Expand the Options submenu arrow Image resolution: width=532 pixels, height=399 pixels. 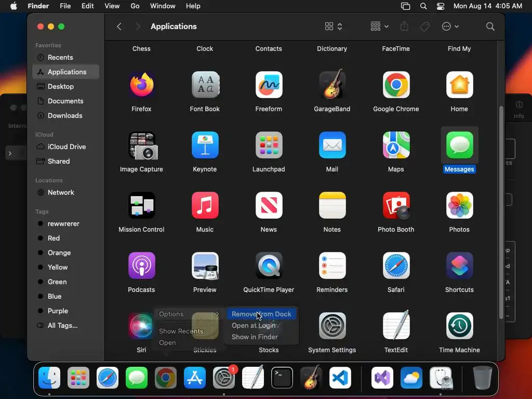[x=217, y=314]
